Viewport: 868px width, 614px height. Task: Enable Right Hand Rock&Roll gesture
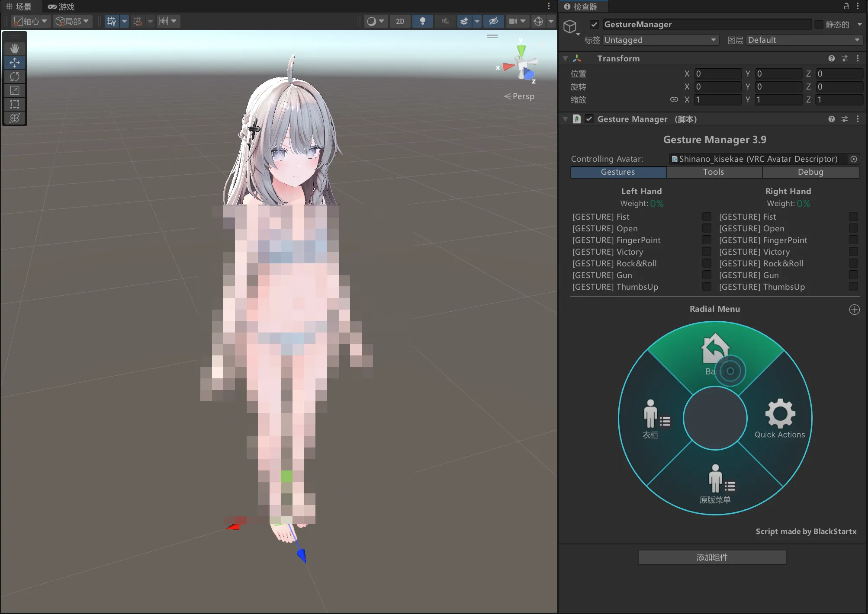click(853, 263)
